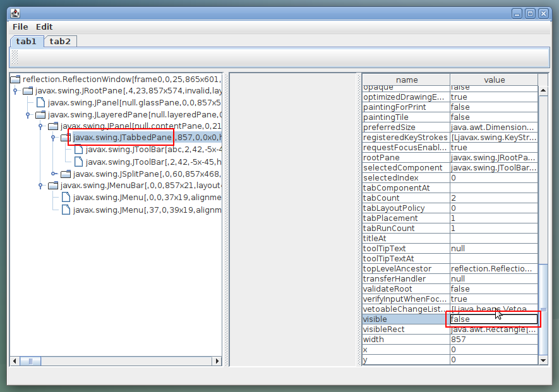Collapse the JRootPane tree node
559x392 pixels.
click(x=15, y=91)
